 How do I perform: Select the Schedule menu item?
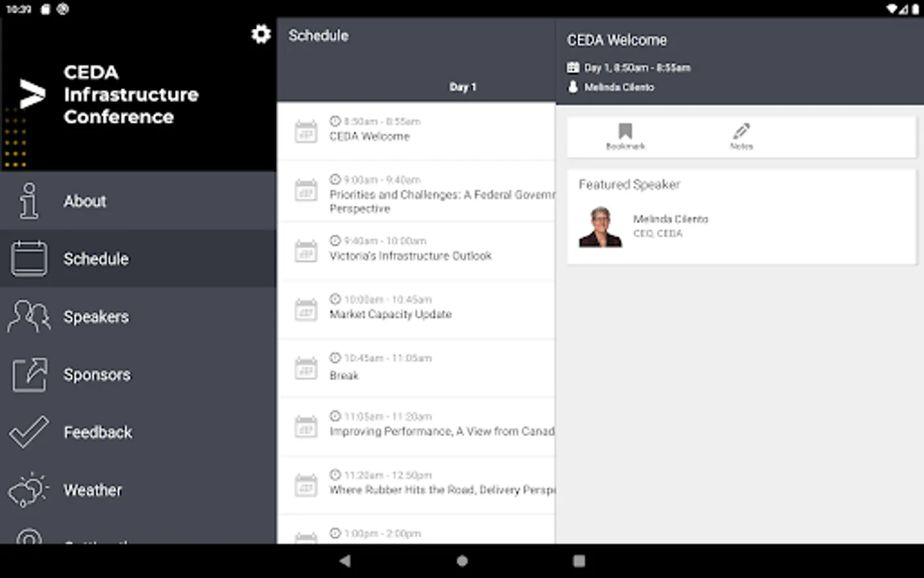coord(138,259)
